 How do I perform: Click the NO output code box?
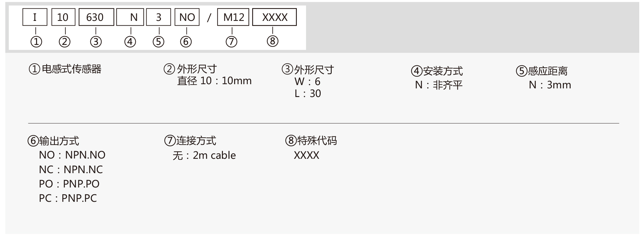(x=187, y=17)
